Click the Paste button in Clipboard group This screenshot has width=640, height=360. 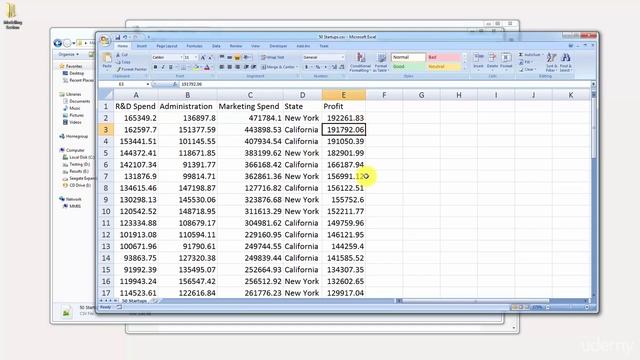point(107,61)
